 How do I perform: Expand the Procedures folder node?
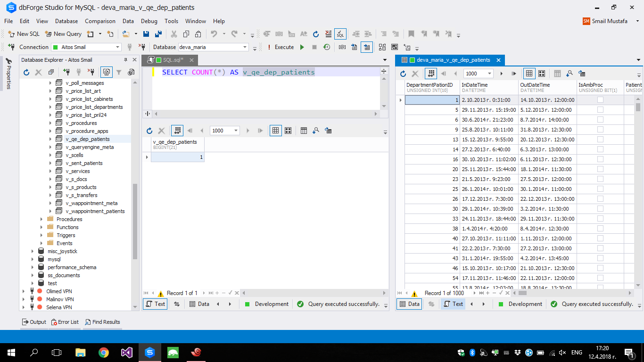click(42, 219)
